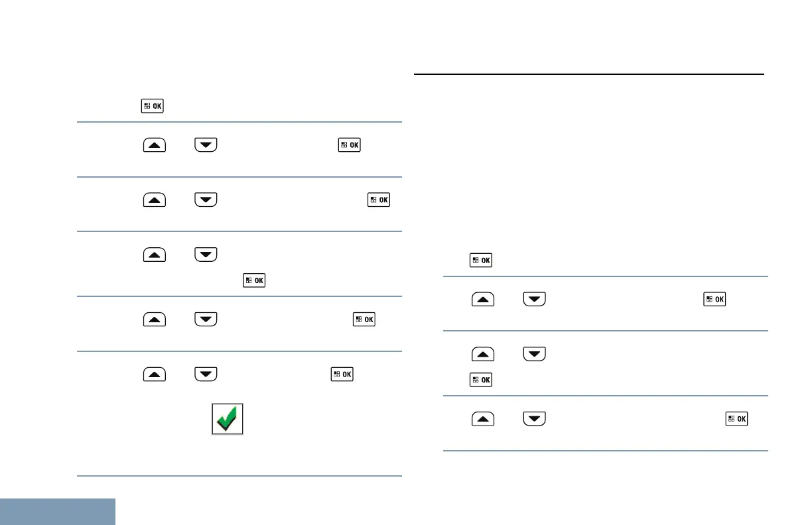This screenshot has height=525, width=812.
Task: Click the OK icon beneath the left column's third arrow pair
Action: click(x=255, y=280)
